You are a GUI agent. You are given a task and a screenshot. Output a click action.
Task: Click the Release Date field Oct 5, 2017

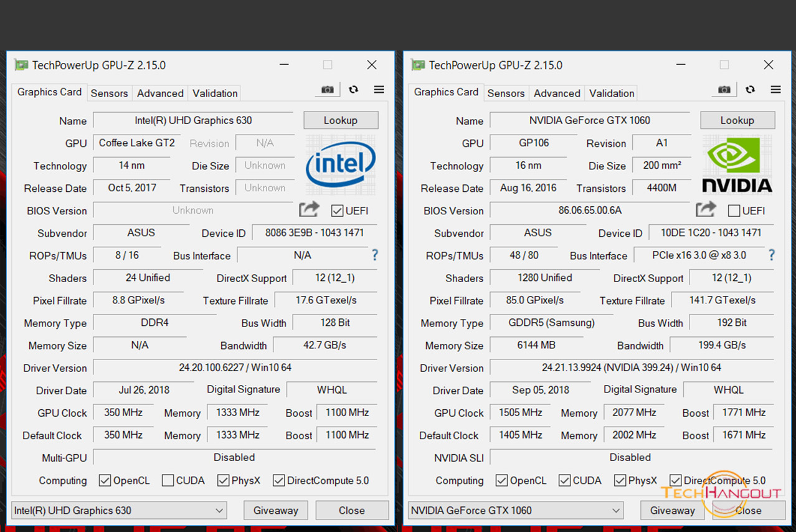(x=132, y=188)
